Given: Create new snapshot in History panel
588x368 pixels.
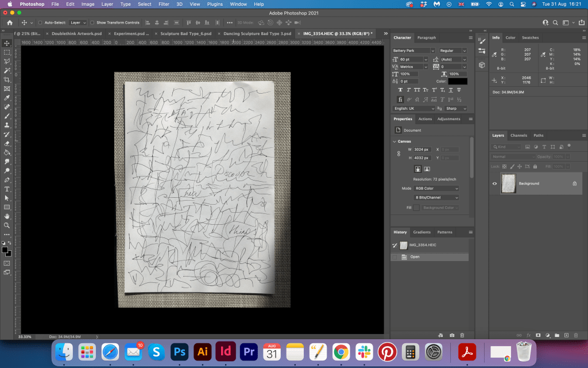Looking at the screenshot, I should point(452,335).
